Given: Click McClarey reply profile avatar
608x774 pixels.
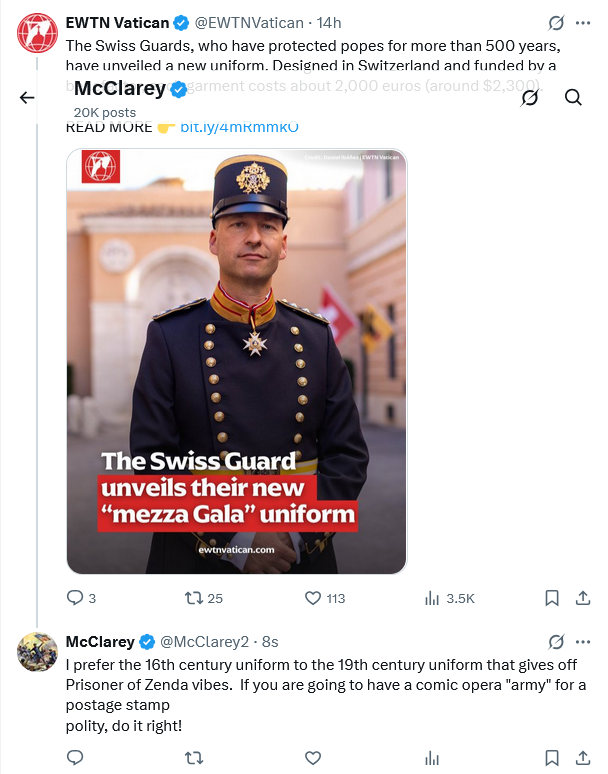Looking at the screenshot, I should pyautogui.click(x=38, y=651).
